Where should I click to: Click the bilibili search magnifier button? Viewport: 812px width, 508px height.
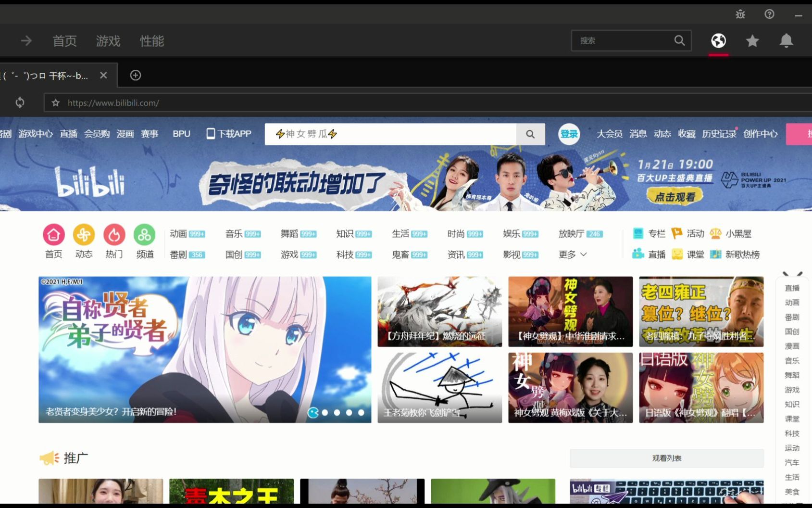(x=530, y=134)
